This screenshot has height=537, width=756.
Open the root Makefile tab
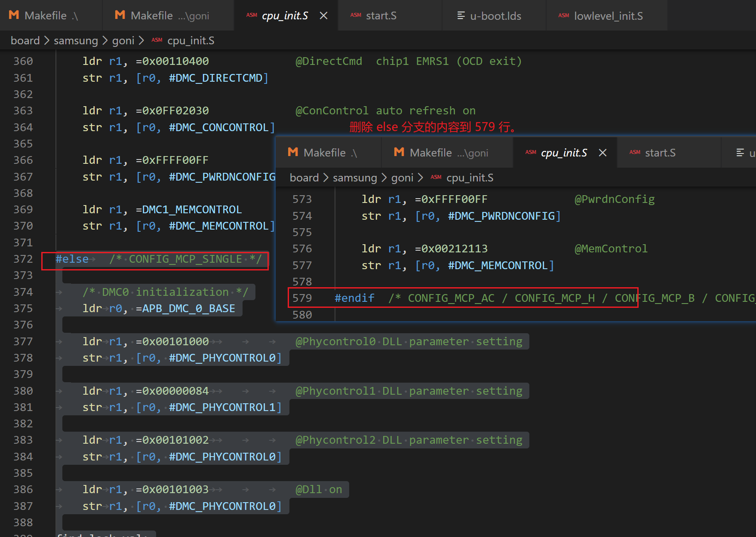[51, 15]
